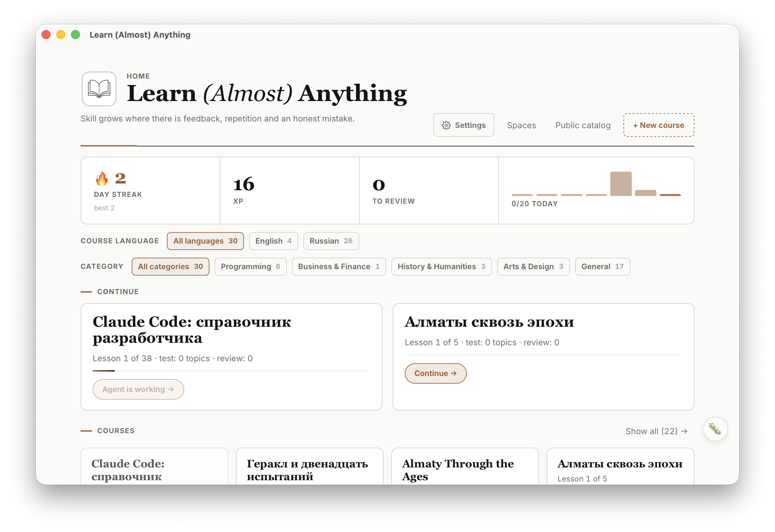775x532 pixels.
Task: Click the COURSES section heading
Action: [x=116, y=431]
